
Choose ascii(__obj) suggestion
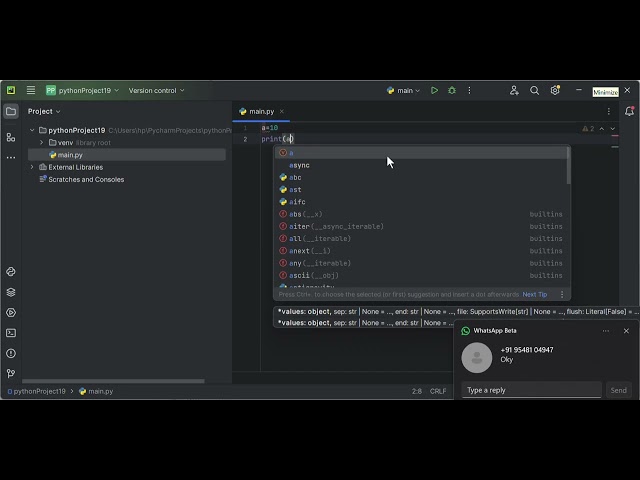point(422,276)
